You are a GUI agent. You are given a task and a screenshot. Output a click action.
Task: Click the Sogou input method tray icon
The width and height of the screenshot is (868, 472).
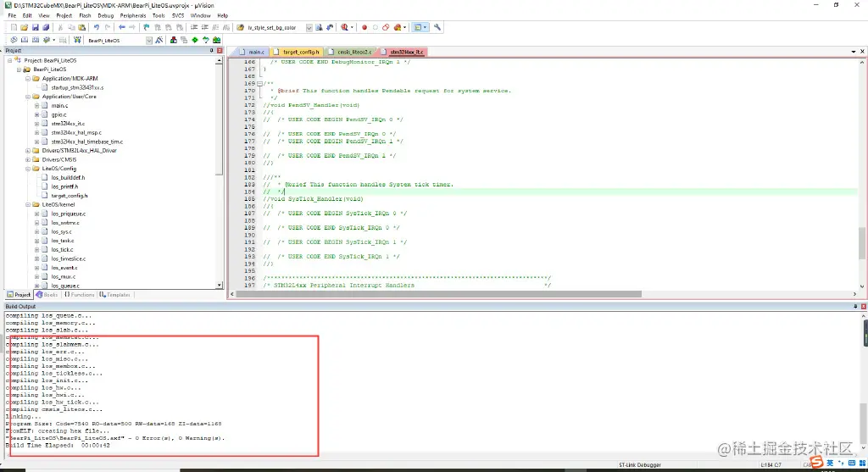pos(816,462)
